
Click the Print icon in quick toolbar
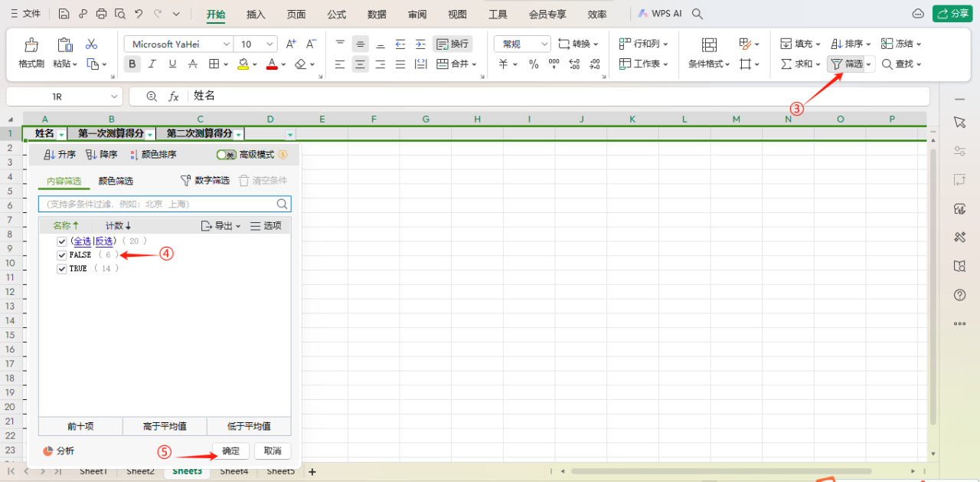(x=102, y=14)
